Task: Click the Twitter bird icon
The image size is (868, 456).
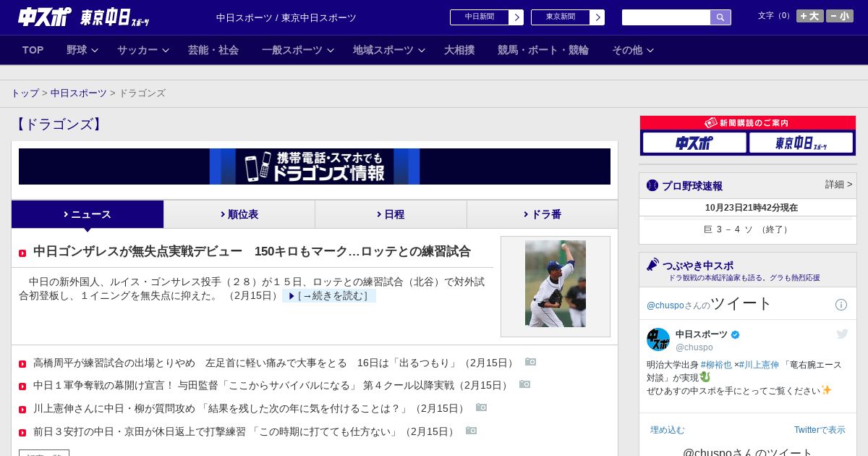Action: point(842,334)
